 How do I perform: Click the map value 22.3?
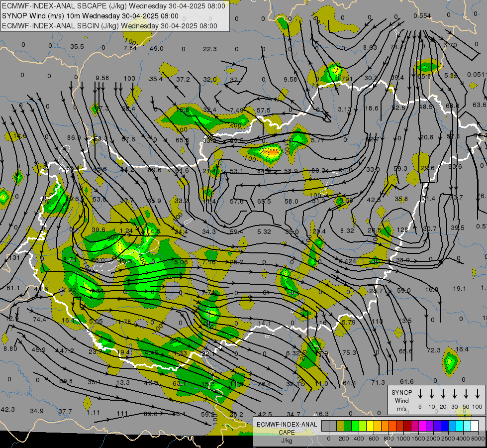coord(209,49)
